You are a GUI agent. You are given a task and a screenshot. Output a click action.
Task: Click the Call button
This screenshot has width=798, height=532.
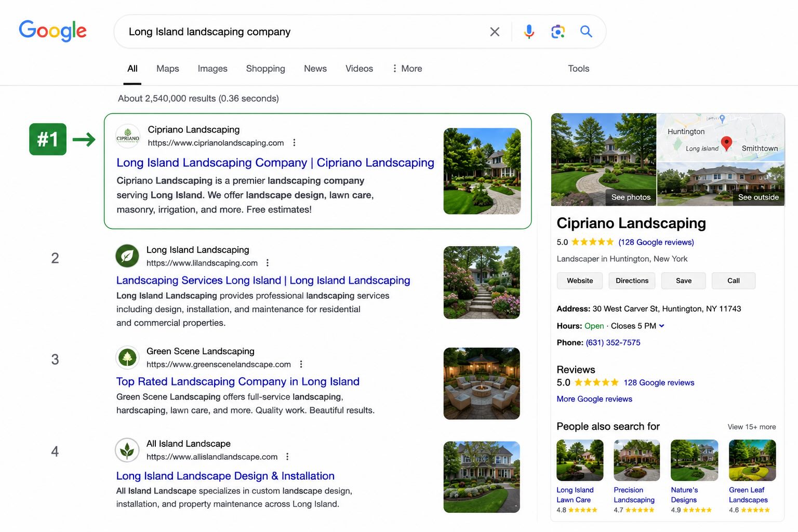click(x=734, y=281)
